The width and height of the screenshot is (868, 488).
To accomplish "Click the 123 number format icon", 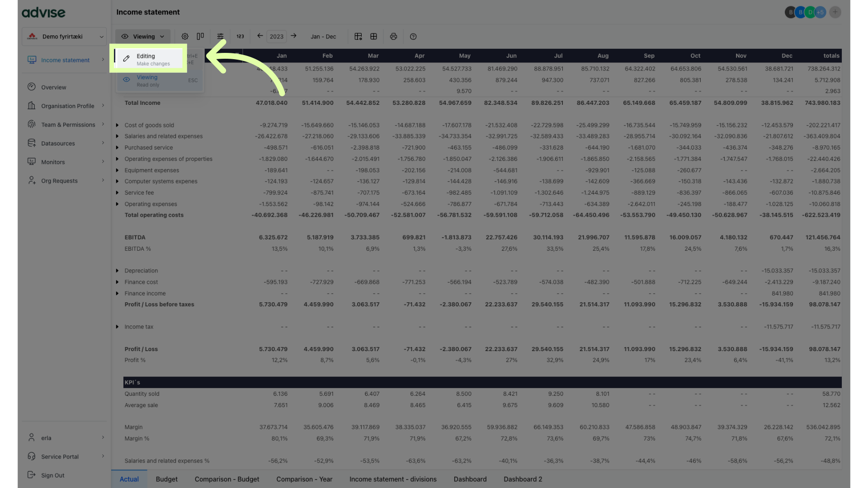I will (240, 37).
